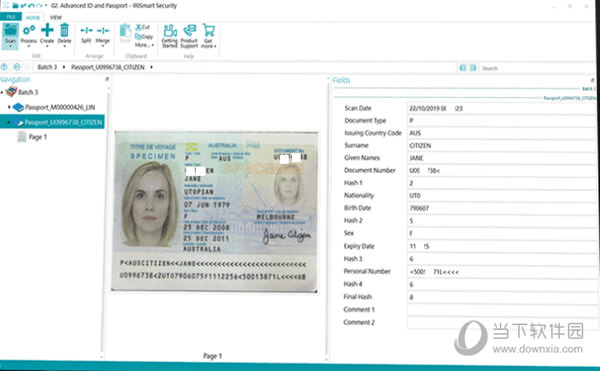This screenshot has width=600, height=371.
Task: Click the Get more shopping cart icon
Action: (209, 30)
